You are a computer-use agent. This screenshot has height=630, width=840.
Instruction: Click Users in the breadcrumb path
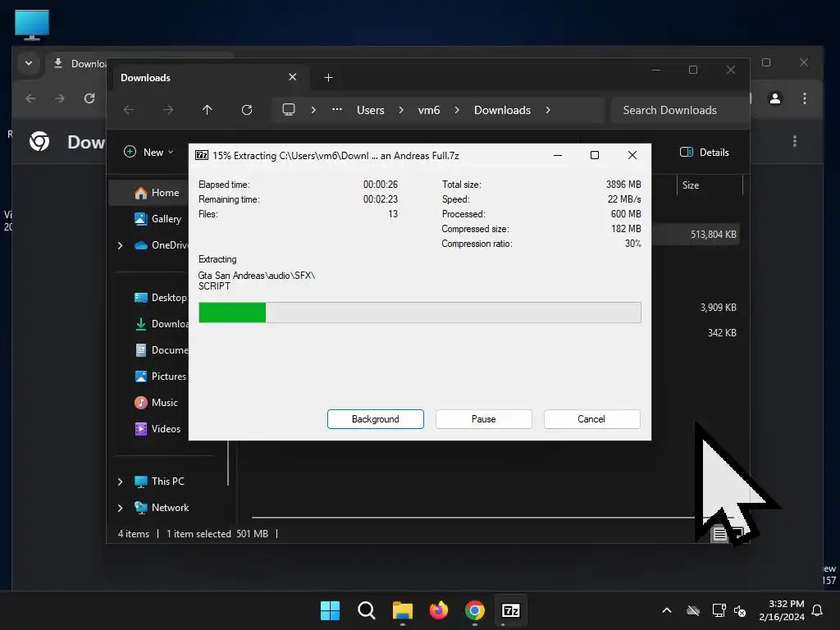371,110
